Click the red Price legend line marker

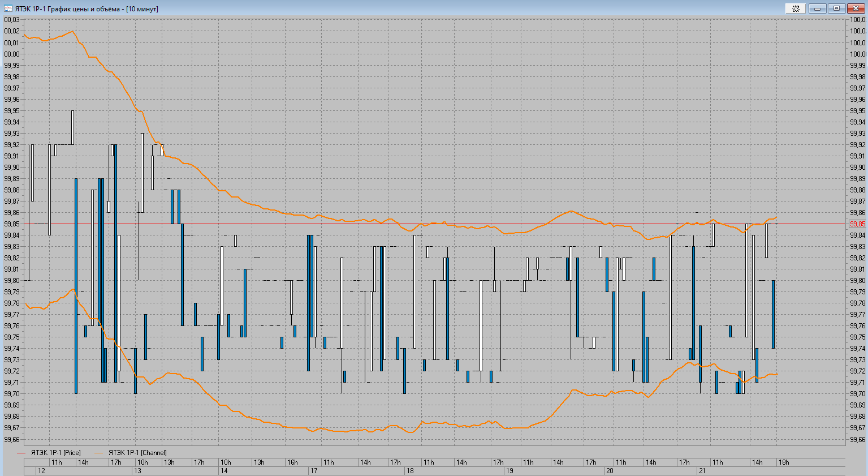point(21,453)
